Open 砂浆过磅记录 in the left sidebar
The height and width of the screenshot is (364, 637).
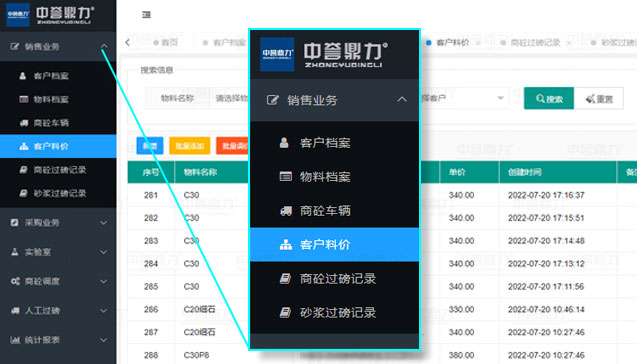(x=58, y=193)
